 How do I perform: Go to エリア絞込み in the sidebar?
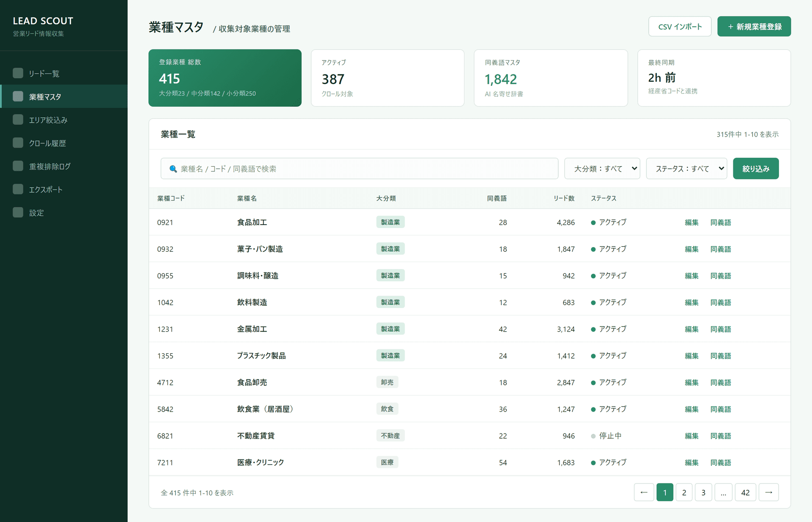64,120
